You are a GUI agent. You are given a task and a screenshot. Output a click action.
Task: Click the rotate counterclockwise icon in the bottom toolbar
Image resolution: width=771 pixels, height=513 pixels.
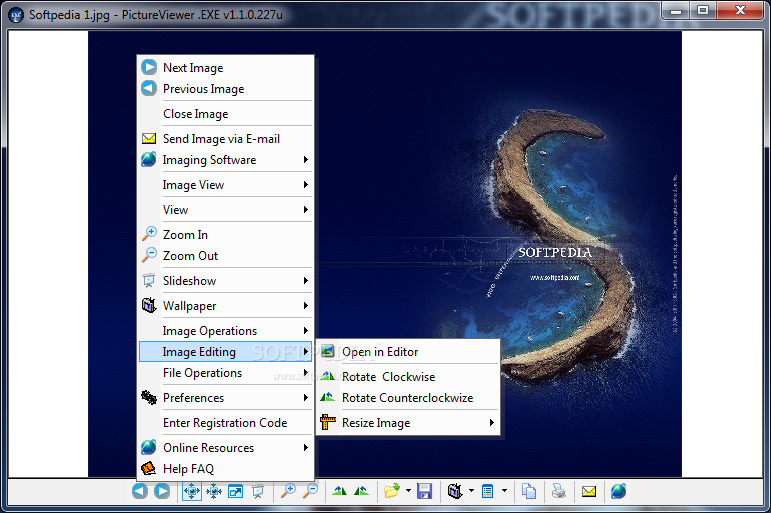point(361,491)
